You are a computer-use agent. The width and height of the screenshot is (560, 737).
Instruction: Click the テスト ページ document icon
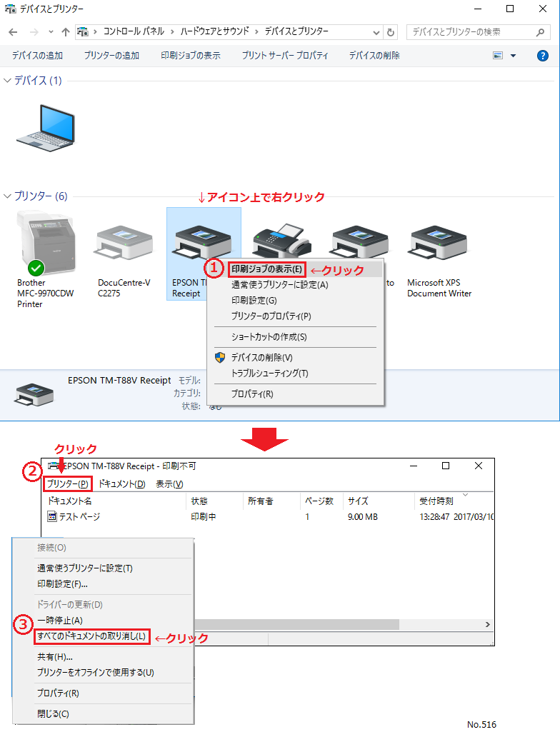click(52, 516)
